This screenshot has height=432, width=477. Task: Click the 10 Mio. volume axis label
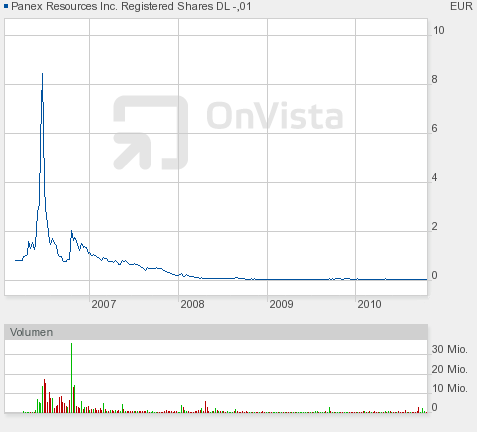pyautogui.click(x=449, y=388)
